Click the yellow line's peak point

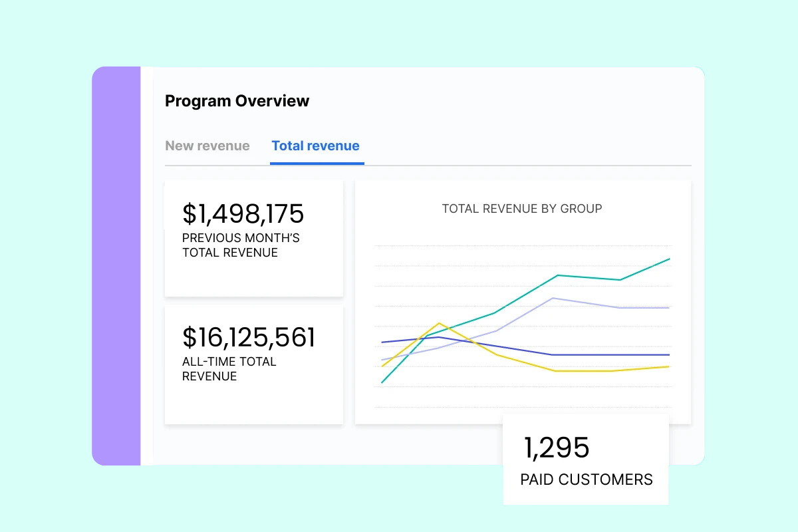click(x=439, y=323)
